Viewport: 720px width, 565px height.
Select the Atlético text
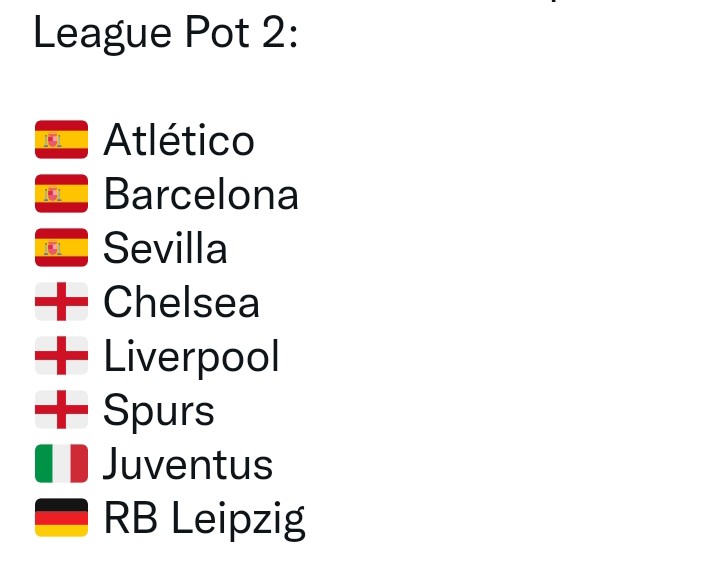click(179, 139)
